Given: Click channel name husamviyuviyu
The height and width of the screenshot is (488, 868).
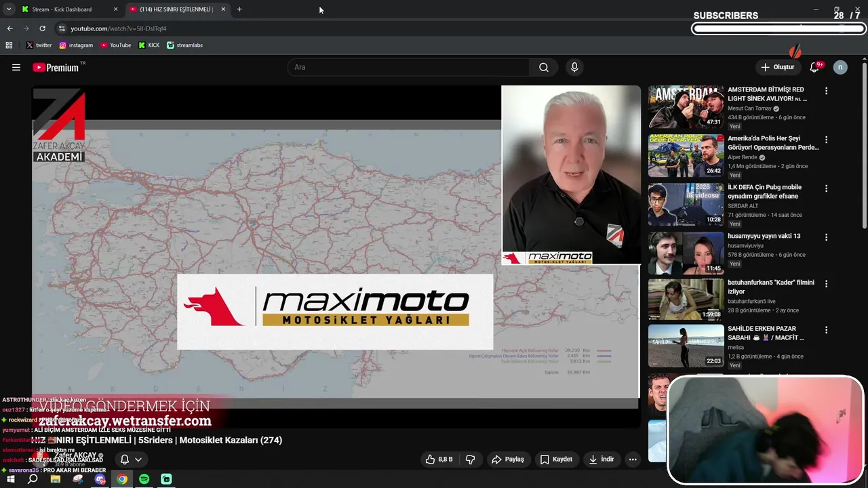Looking at the screenshot, I should click(745, 245).
